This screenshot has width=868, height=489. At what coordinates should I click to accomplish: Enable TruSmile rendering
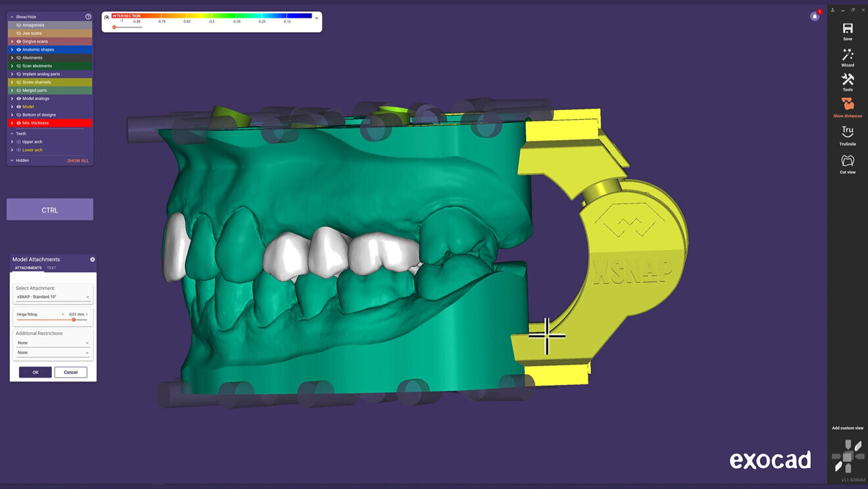coord(847,134)
